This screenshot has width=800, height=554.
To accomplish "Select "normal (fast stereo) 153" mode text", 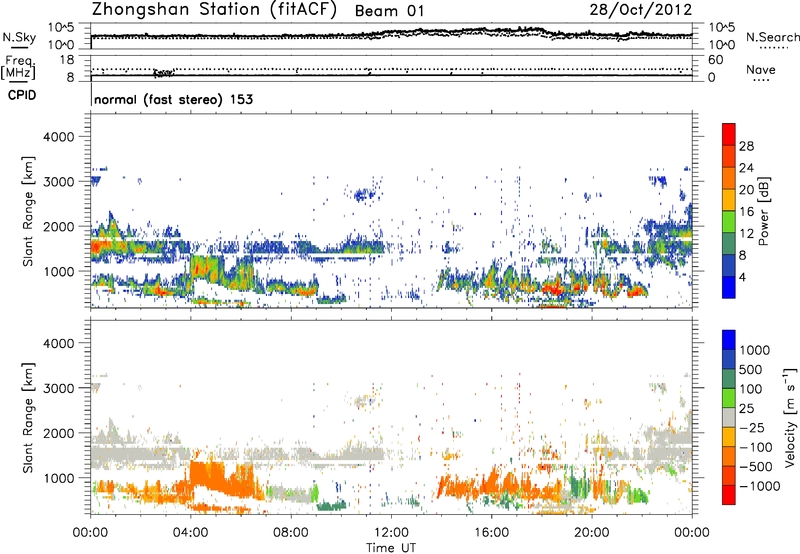I will tap(173, 99).
